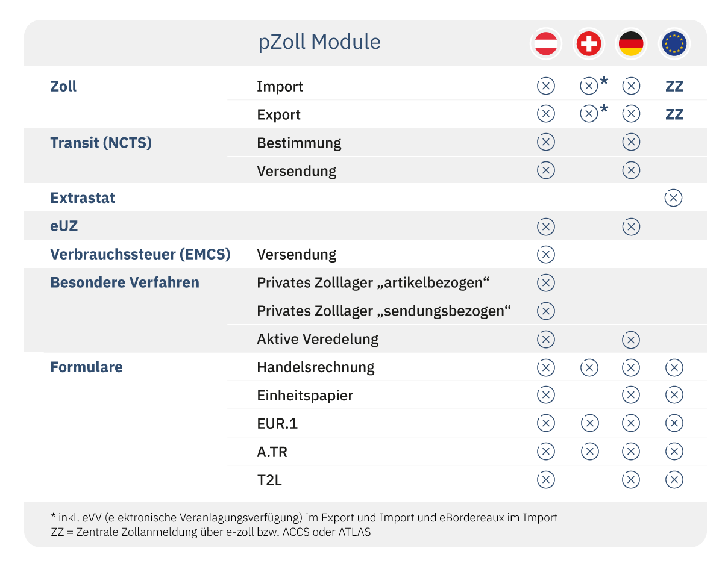Click the Extrastat EU circled-X mark
The width and height of the screenshot is (728, 566).
point(673,198)
